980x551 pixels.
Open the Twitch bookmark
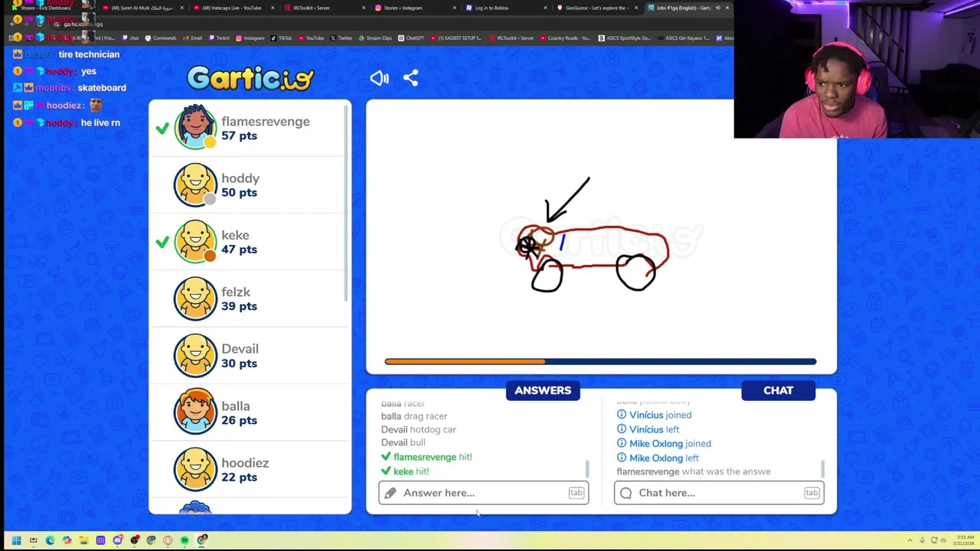click(x=219, y=38)
